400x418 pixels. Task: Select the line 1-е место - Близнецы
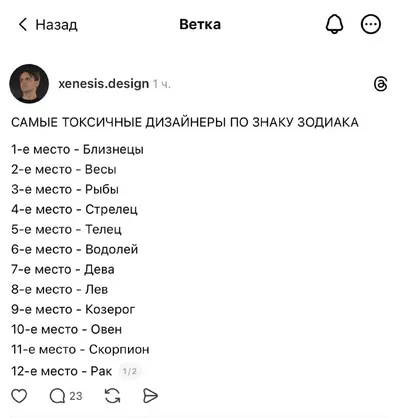point(77,149)
